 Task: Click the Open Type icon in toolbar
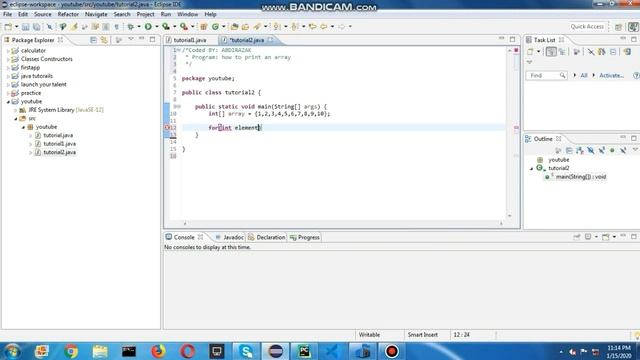(x=234, y=27)
